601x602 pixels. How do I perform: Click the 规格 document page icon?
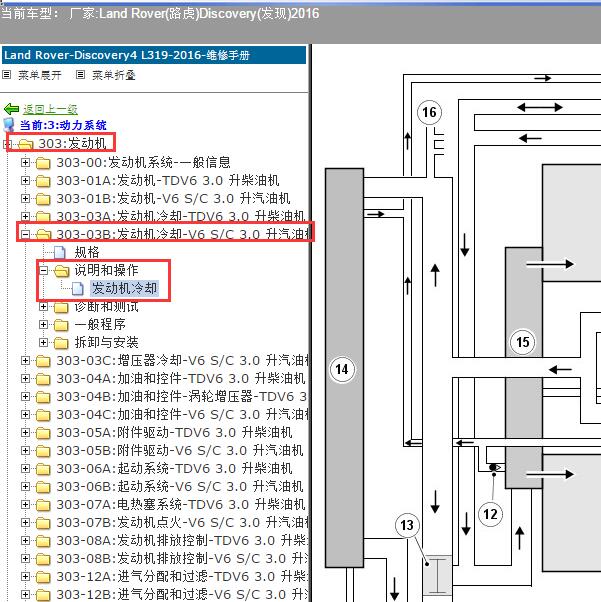point(60,253)
